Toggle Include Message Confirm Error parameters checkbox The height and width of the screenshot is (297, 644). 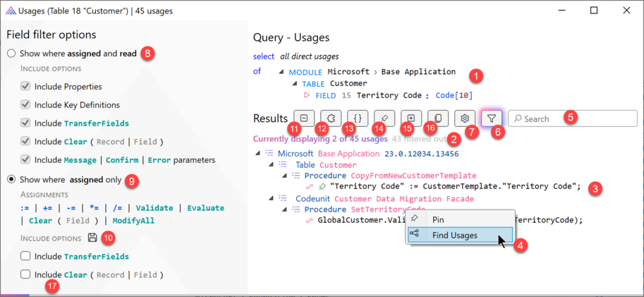tap(25, 159)
